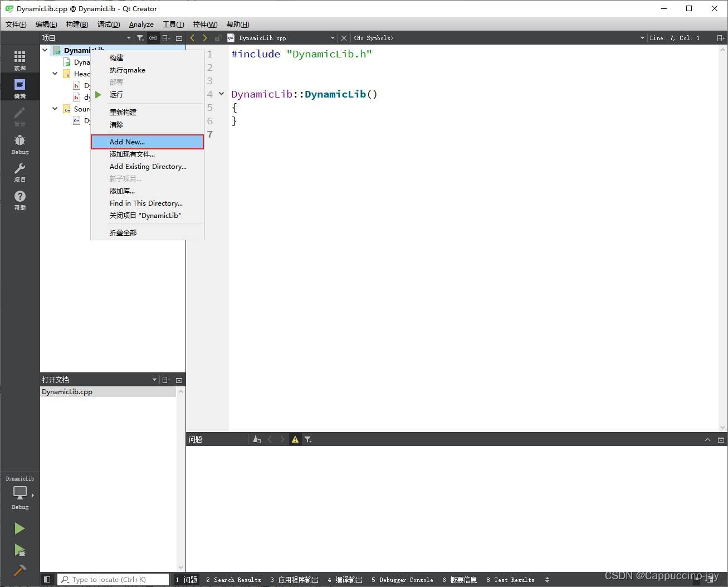Open more output panes selector arrows
This screenshot has width=728, height=587.
point(547,580)
